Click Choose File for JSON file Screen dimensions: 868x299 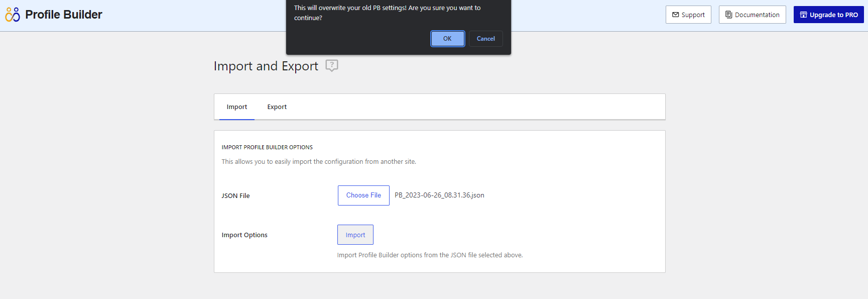363,195
